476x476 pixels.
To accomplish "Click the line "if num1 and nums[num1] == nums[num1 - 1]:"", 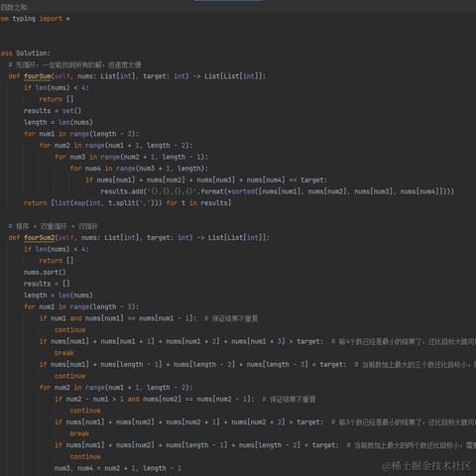I will tap(118, 318).
